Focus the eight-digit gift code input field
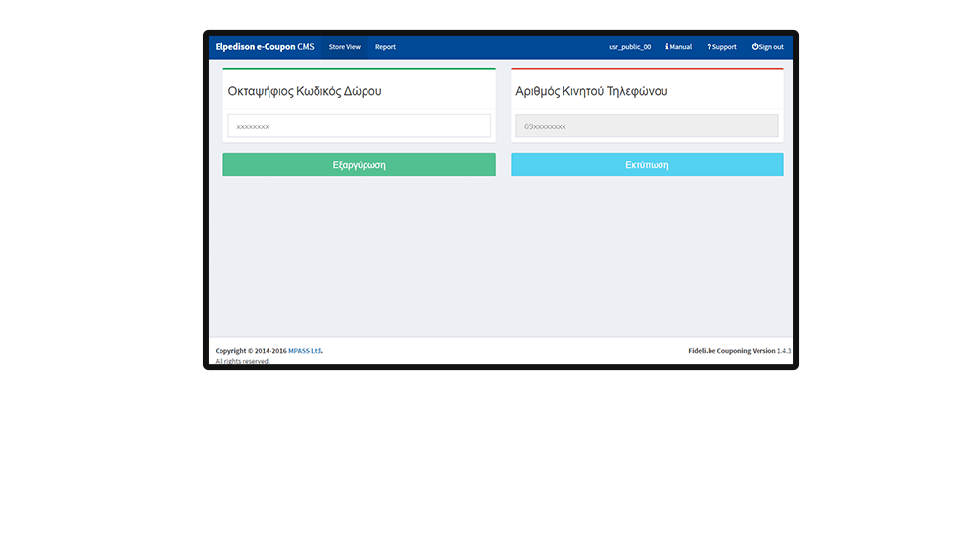Image resolution: width=980 pixels, height=553 pixels. (x=359, y=126)
